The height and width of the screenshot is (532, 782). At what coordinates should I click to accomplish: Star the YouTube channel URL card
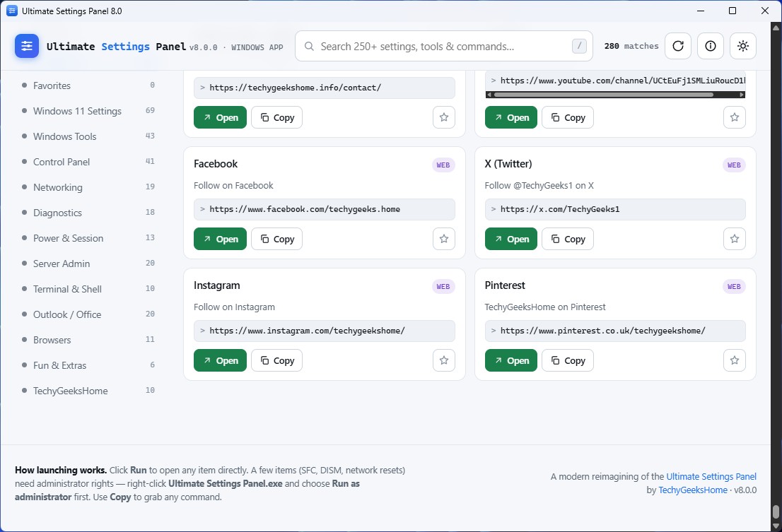coord(735,117)
